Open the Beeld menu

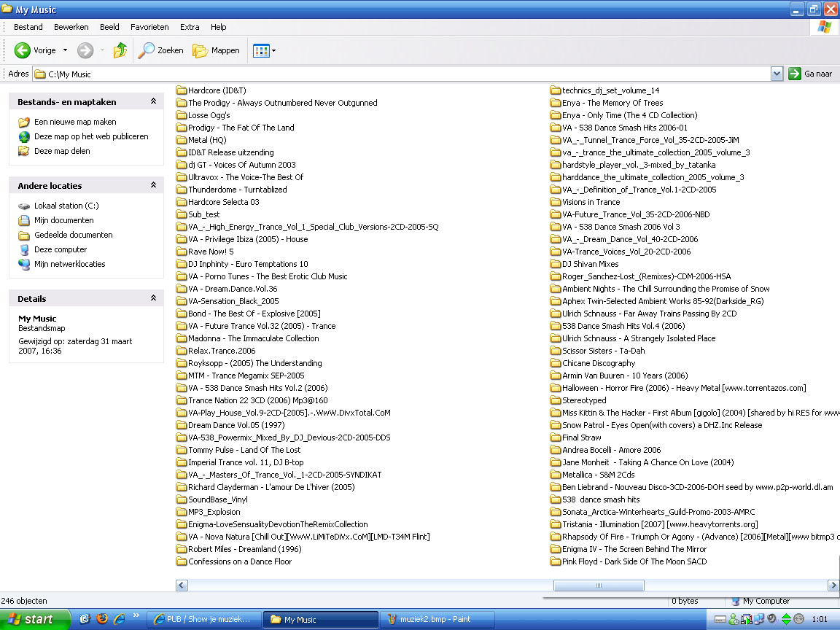point(109,27)
